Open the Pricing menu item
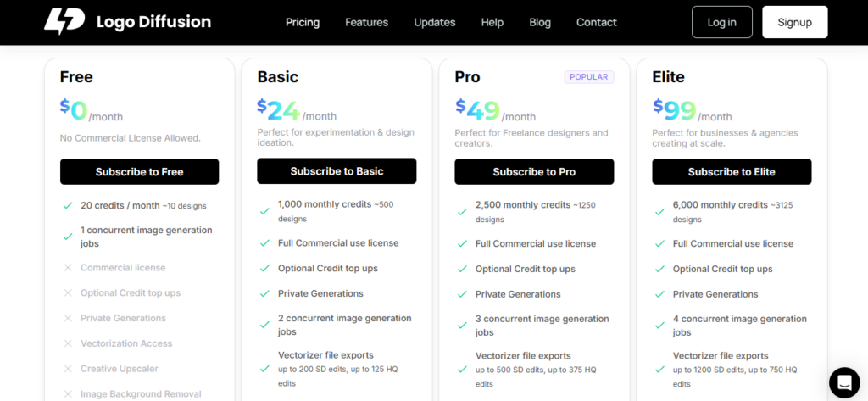Image resolution: width=868 pixels, height=401 pixels. tap(303, 22)
